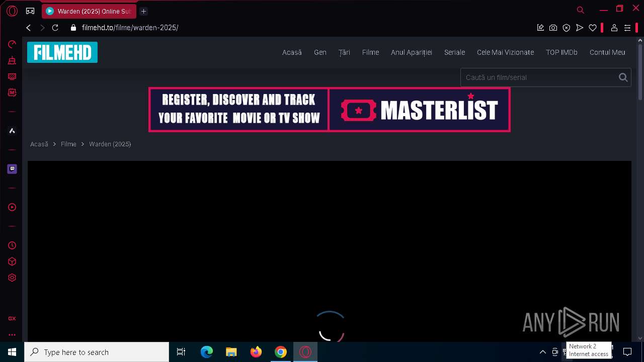Open History clock icon in sidebar
The height and width of the screenshot is (362, 644).
tap(12, 245)
